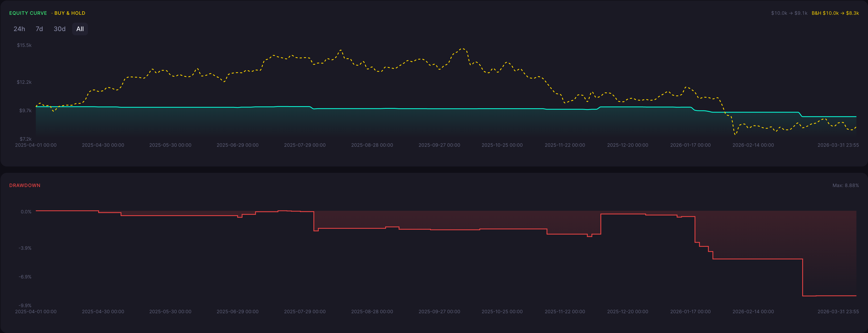Click equity chart date 2026-01-17 00:00
Screen dimensions: 868x333
pyautogui.click(x=691, y=145)
